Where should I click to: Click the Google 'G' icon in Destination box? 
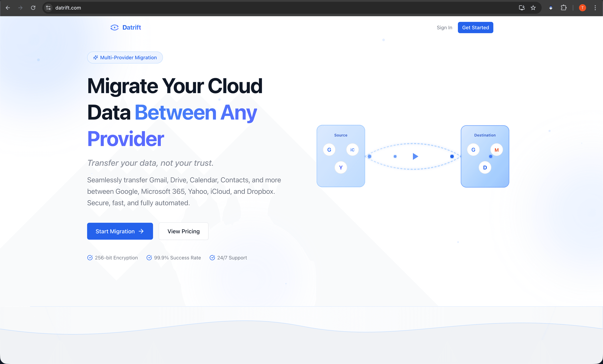tap(473, 150)
